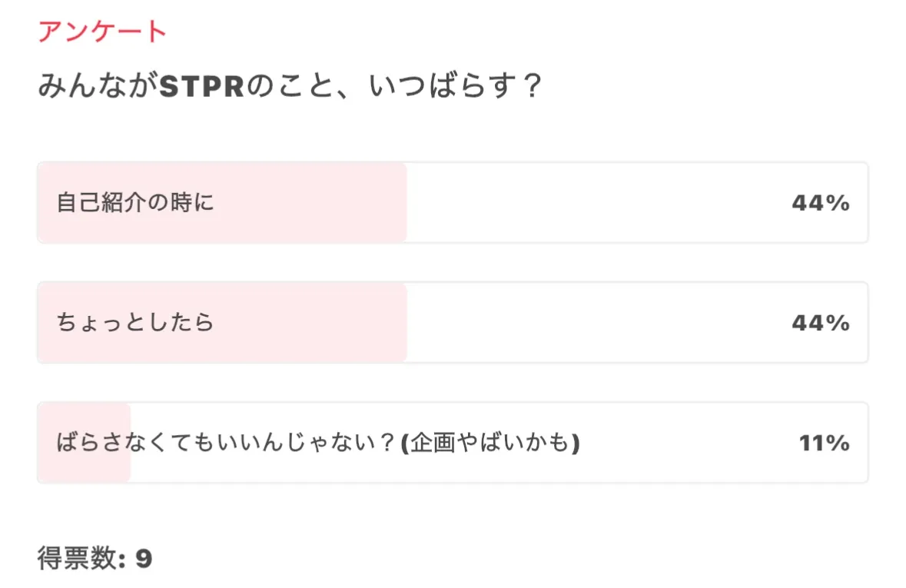The height and width of the screenshot is (588, 906).
Task: Click the red アンケート heading
Action: tap(102, 32)
